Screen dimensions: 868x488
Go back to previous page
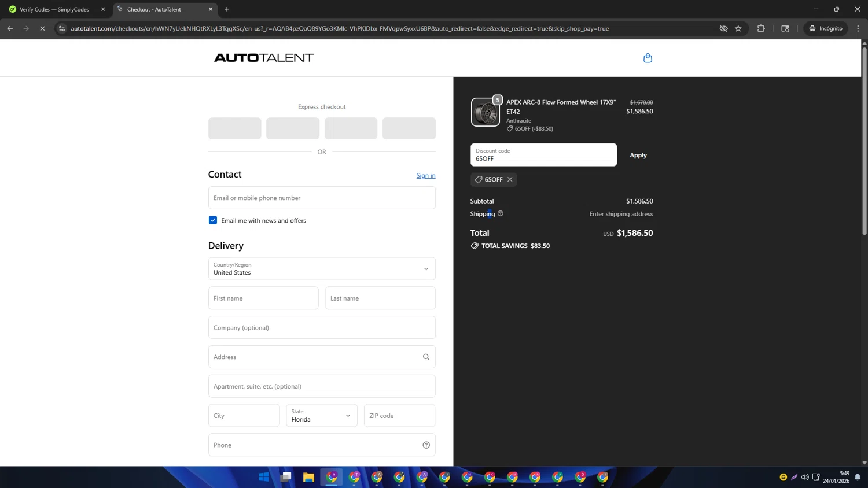click(x=10, y=28)
